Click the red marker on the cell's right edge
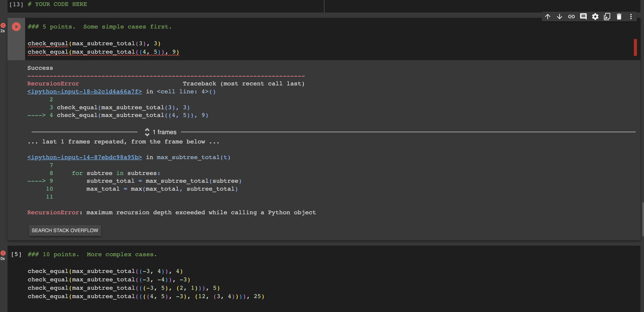 coord(635,47)
